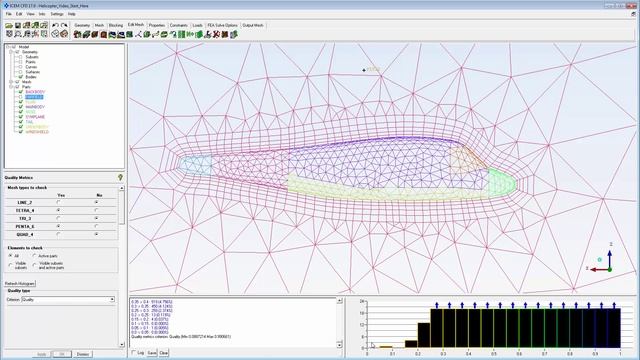Open the Criterion Quality dropdown
640x360 pixels.
click(x=112, y=300)
